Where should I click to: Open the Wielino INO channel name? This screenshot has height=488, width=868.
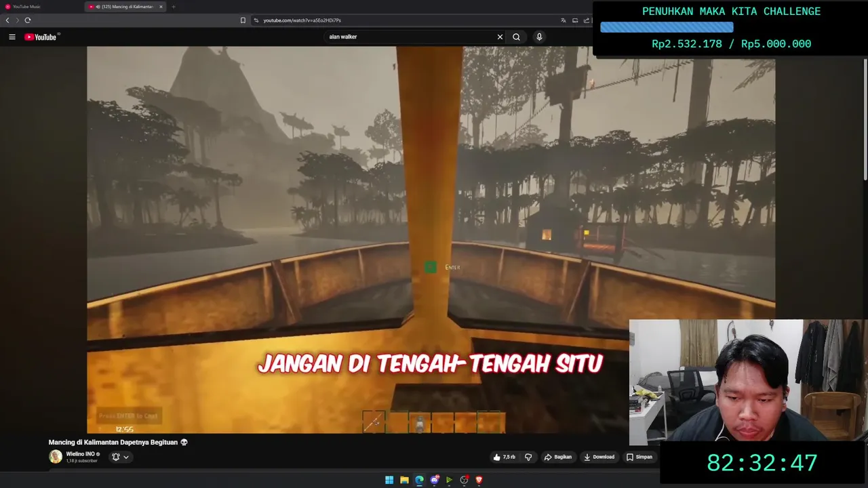pyautogui.click(x=81, y=454)
